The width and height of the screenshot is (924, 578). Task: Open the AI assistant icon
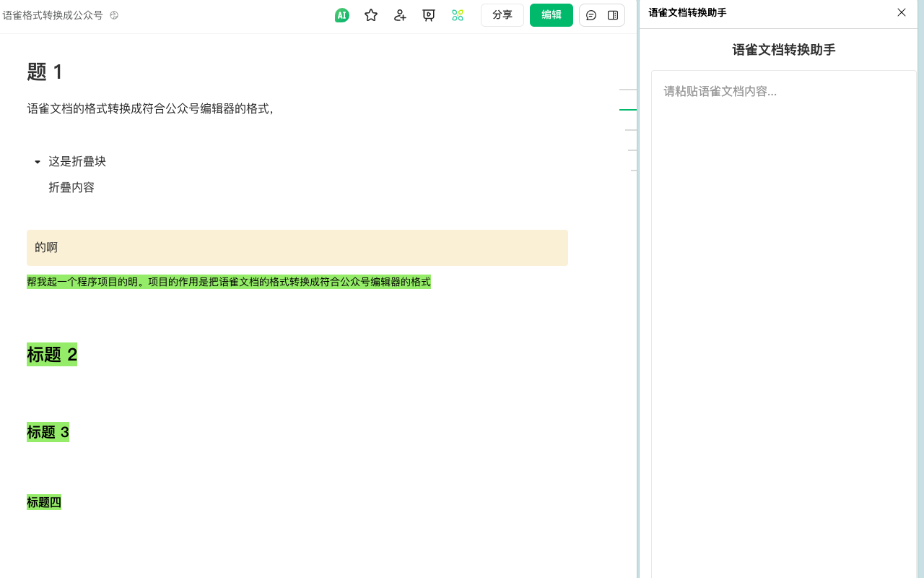(x=342, y=15)
